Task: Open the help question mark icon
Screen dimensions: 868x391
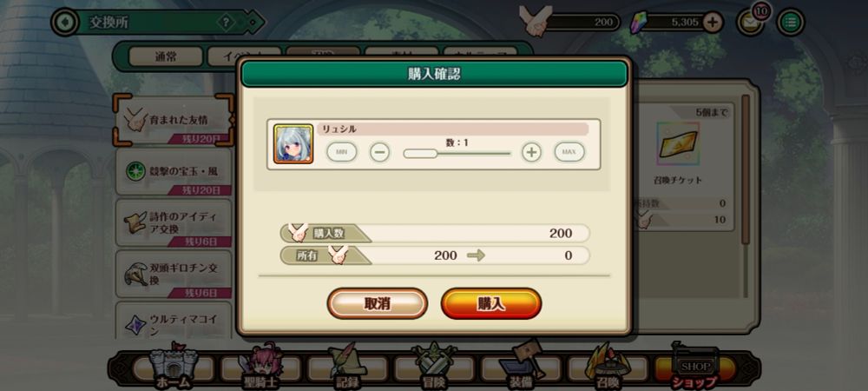Action: (x=226, y=23)
